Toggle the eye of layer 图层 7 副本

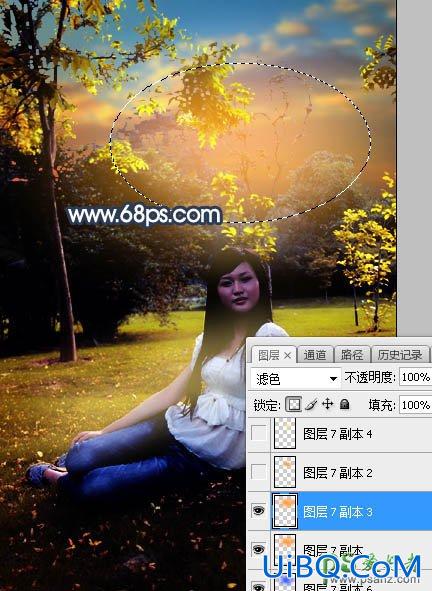coord(259,549)
